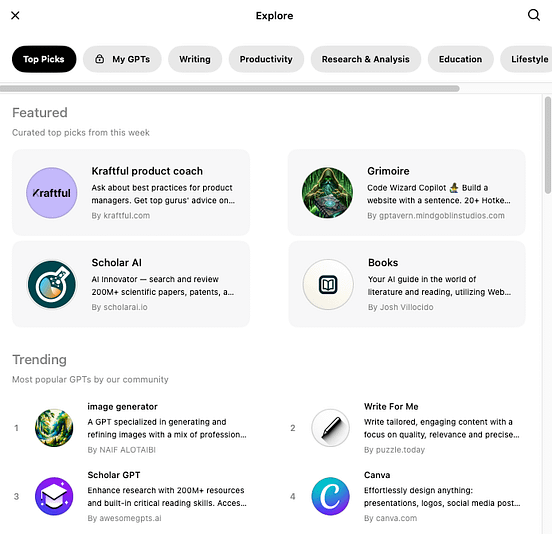Click the Books open-book icon
Screen dimensions: 552x534
[x=328, y=284]
